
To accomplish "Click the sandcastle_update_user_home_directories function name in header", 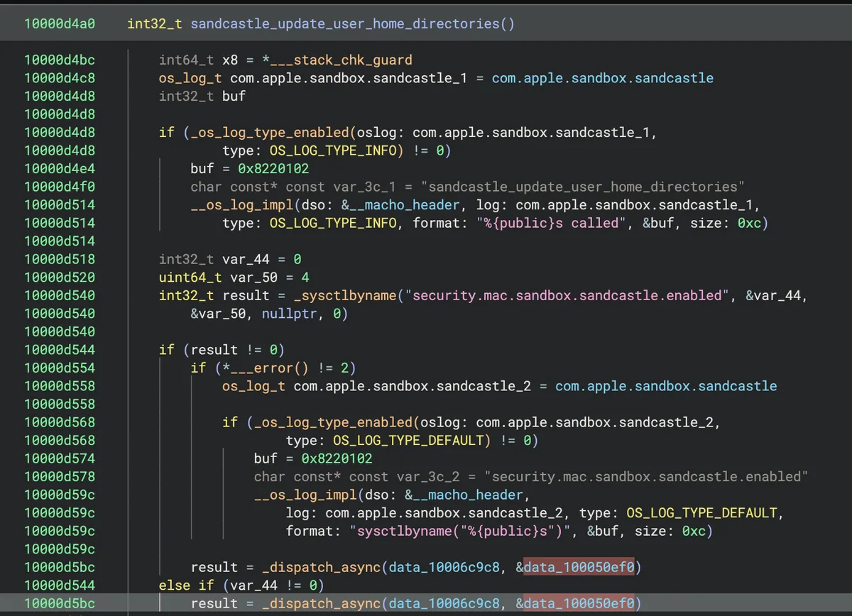I will click(x=345, y=23).
